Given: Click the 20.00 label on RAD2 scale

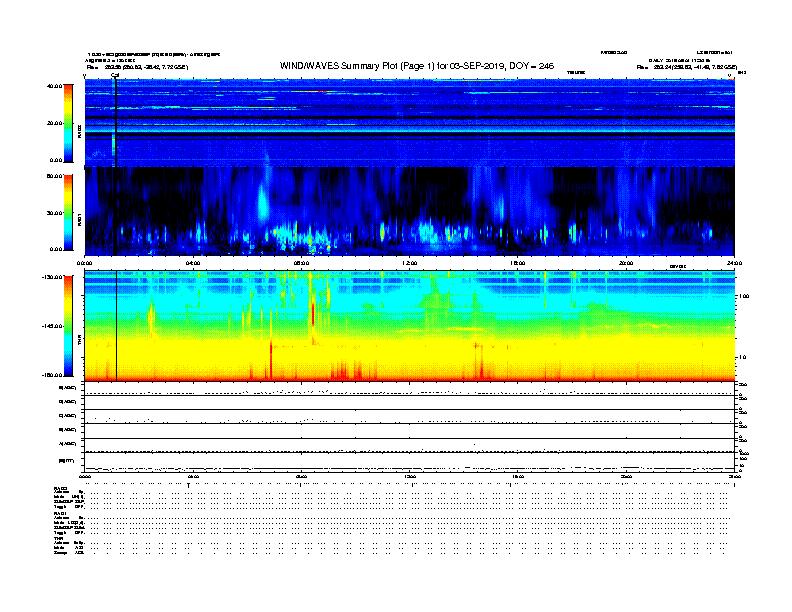Looking at the screenshot, I should point(55,123).
